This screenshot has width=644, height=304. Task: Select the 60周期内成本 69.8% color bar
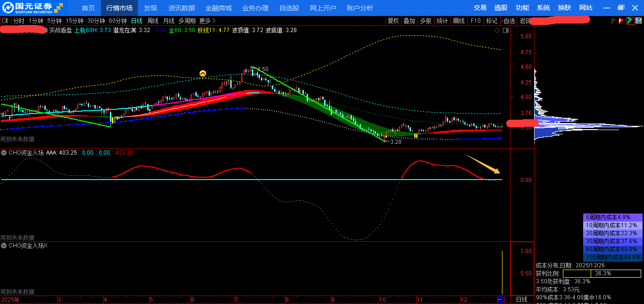point(613,249)
